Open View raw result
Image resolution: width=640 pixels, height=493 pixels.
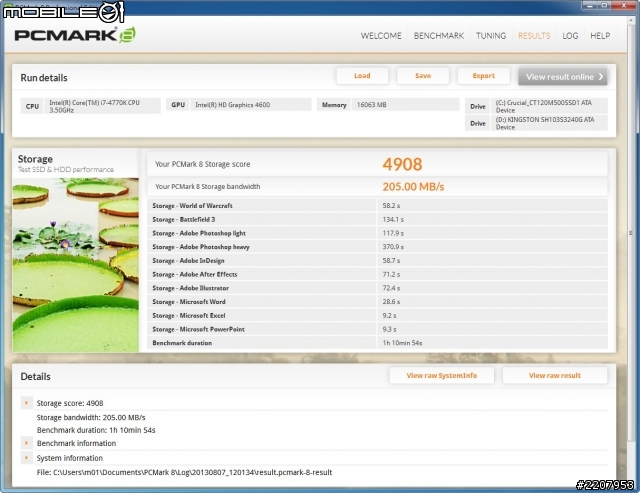(555, 375)
